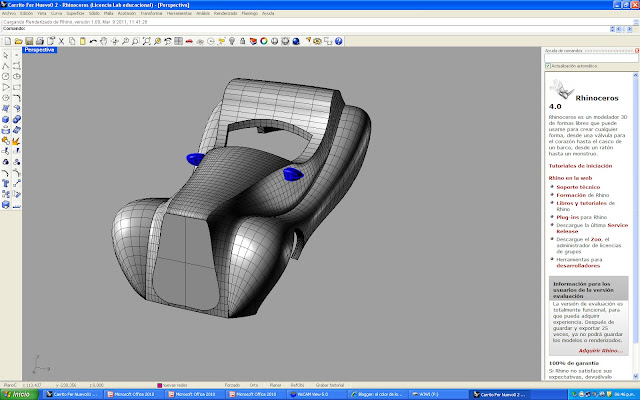Viewport: 640px width, 400px height.
Task: Click the Paste clipboard icon
Action: (82, 41)
